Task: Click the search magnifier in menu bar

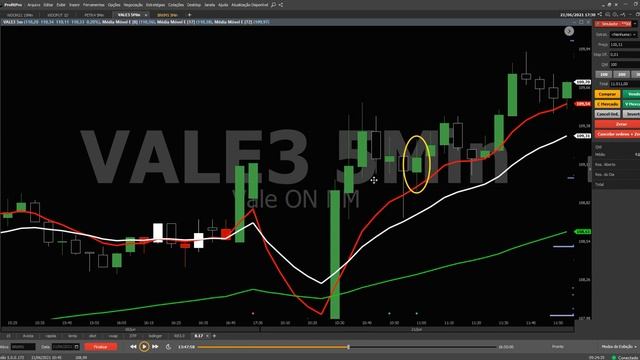Action: click(x=273, y=5)
